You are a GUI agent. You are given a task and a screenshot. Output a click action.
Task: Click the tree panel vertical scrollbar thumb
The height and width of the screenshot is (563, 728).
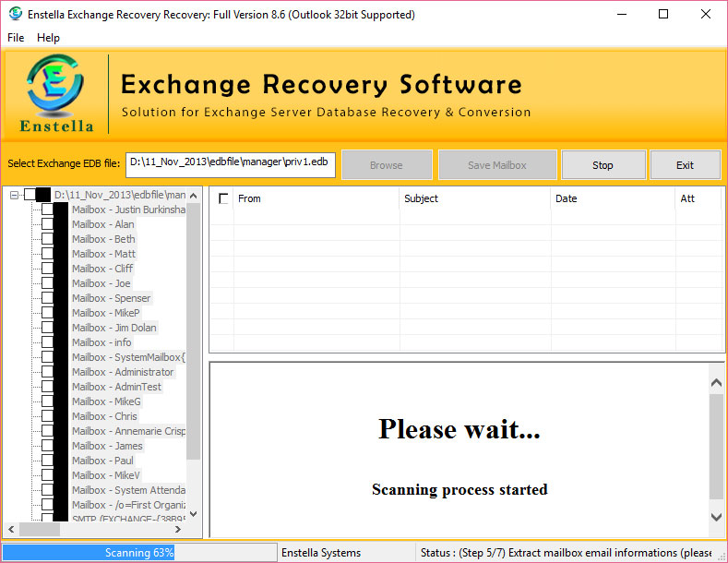click(x=194, y=330)
